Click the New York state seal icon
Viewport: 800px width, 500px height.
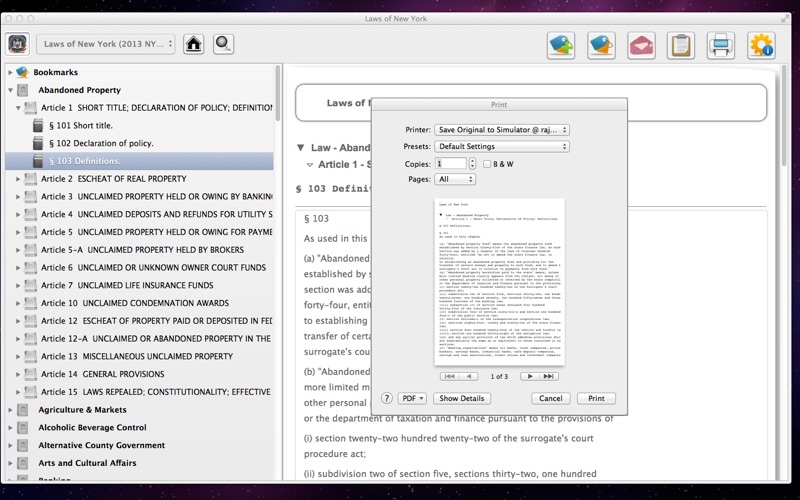[x=18, y=44]
